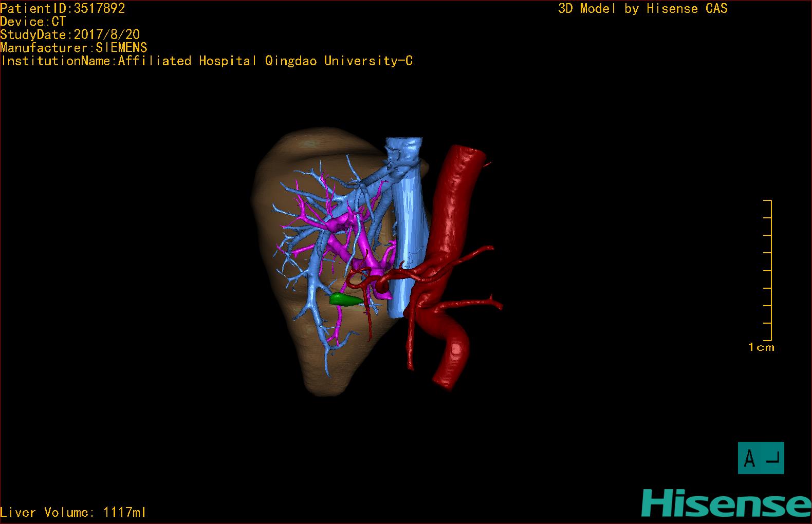Click the vertical scale ruler
Image resolution: width=812 pixels, height=524 pixels.
(768, 270)
